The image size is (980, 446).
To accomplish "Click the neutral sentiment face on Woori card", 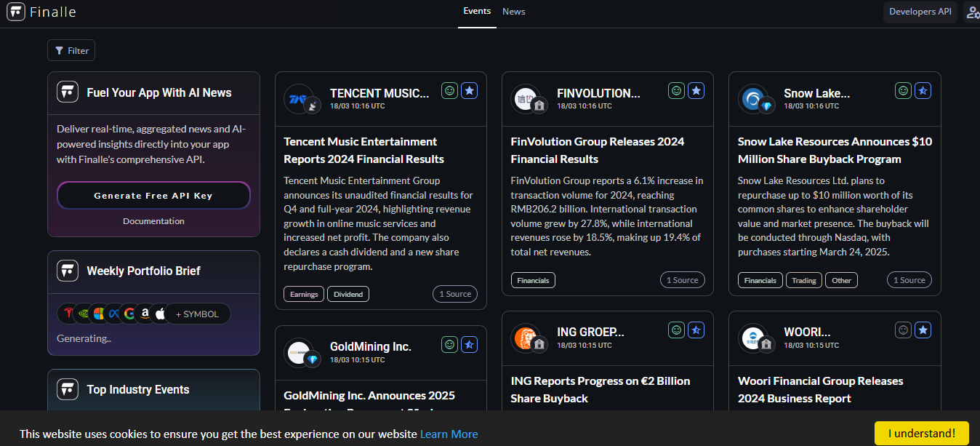I will (x=903, y=330).
